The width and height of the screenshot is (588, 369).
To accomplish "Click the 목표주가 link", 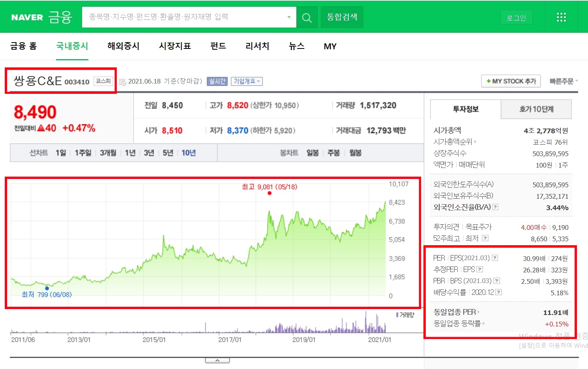I will pyautogui.click(x=479, y=227).
